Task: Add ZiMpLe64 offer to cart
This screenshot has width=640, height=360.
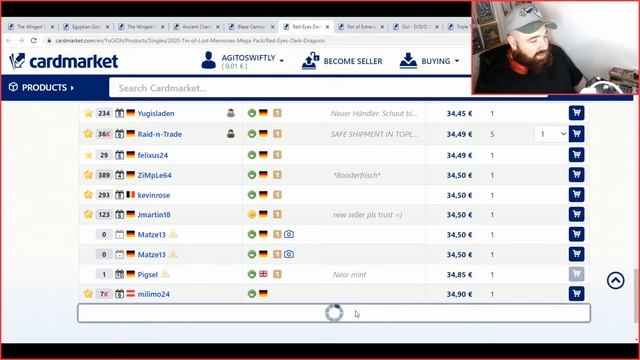Action: pyautogui.click(x=576, y=175)
